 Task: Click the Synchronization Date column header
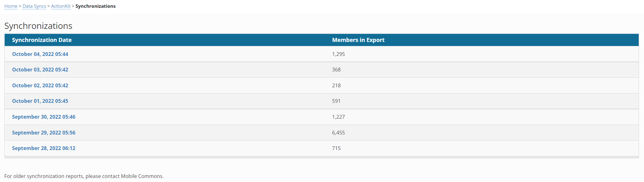pyautogui.click(x=42, y=40)
